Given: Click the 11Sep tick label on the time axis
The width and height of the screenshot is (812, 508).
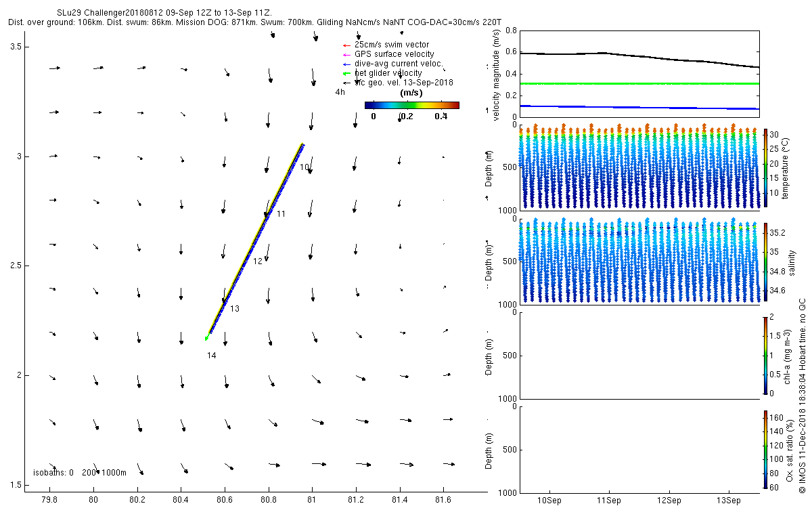Looking at the screenshot, I should pyautogui.click(x=608, y=500).
